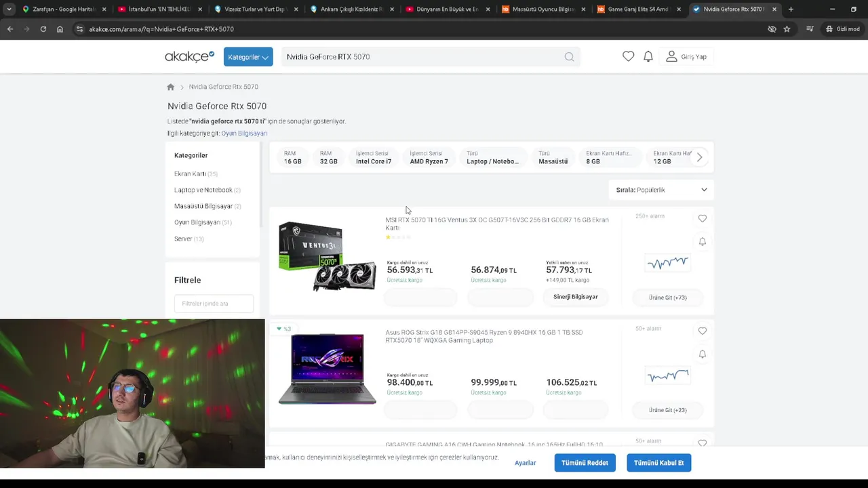View price history chart for MSI RTX 5070 Ti
Image resolution: width=868 pixels, height=488 pixels.
point(668,263)
